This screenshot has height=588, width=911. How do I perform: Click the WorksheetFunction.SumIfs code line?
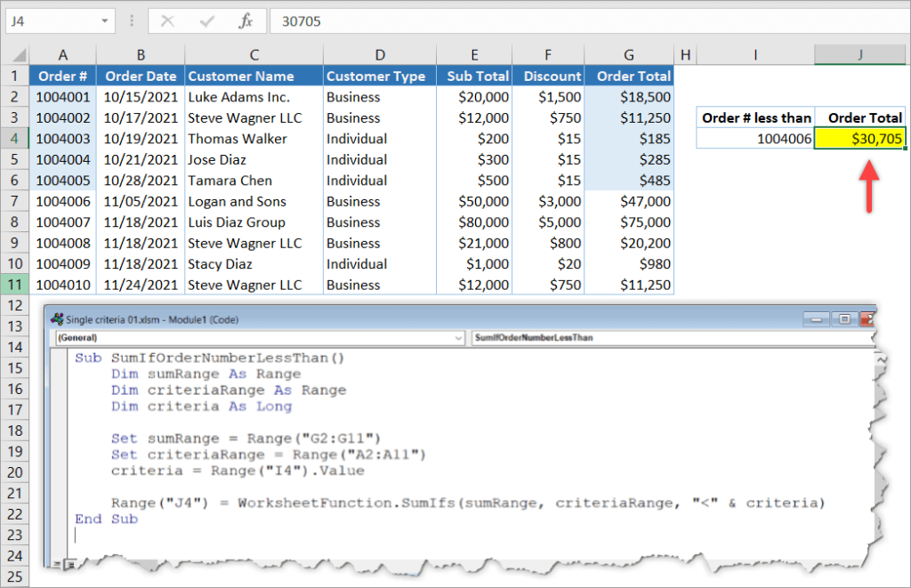click(468, 503)
